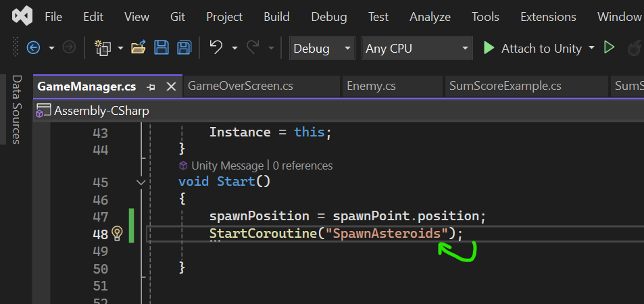Expand the Attach to Unity dropdown arrow
The width and height of the screenshot is (644, 304).
(592, 48)
